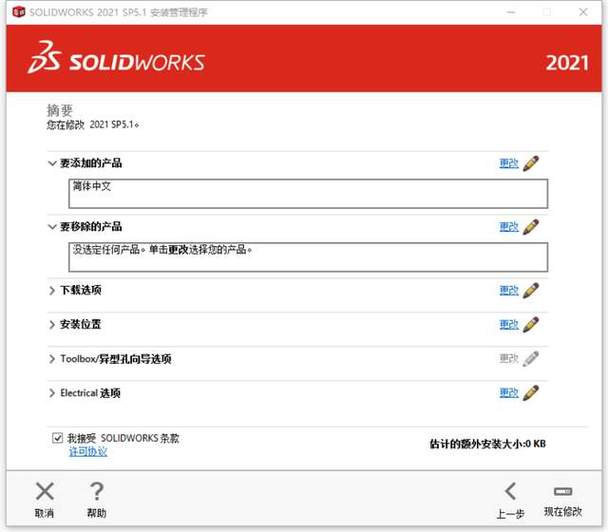Click the 取消 cancel X icon
The image size is (608, 532).
[45, 491]
